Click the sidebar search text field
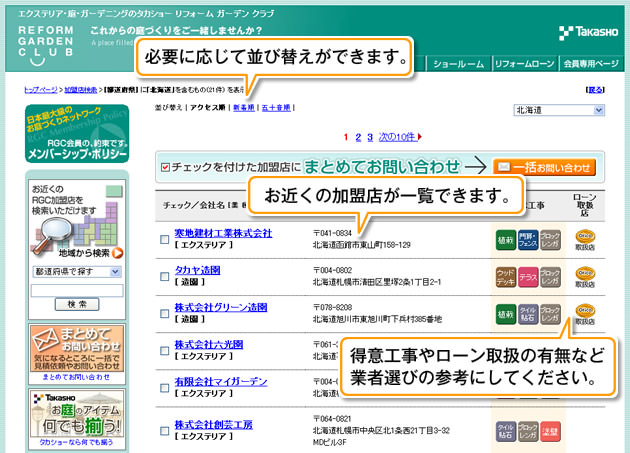 (x=77, y=290)
